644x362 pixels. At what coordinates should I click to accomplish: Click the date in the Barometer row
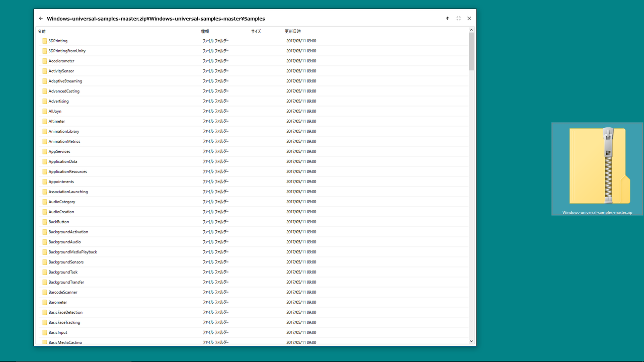coord(301,302)
